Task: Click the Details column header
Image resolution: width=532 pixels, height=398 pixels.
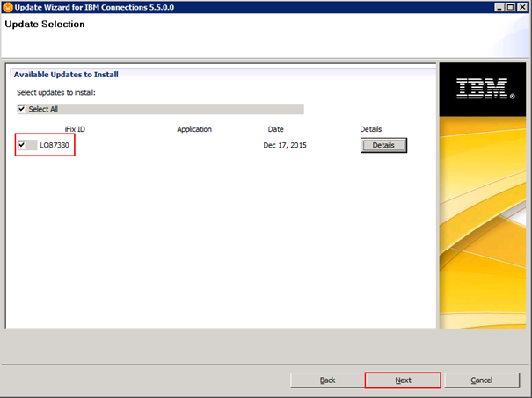Action: coord(370,129)
